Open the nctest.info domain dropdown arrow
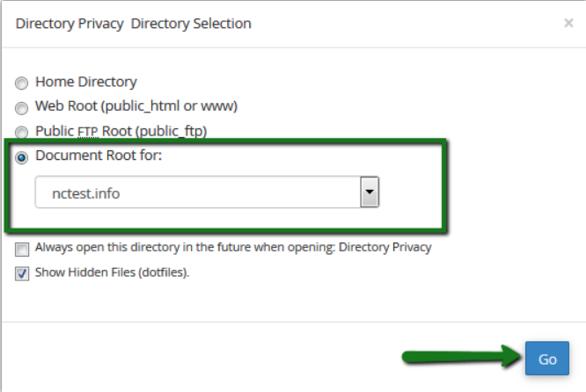This screenshot has height=392, width=586. [370, 192]
